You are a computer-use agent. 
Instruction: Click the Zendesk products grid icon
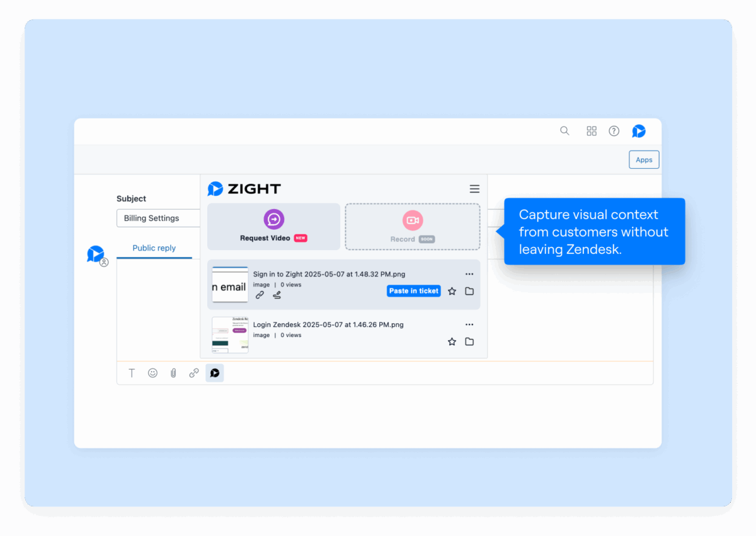coord(591,130)
